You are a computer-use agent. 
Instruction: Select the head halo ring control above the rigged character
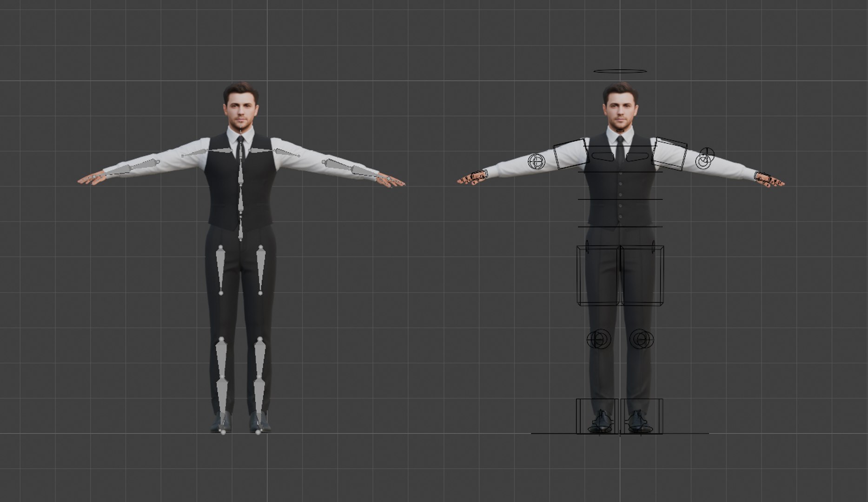tap(620, 71)
